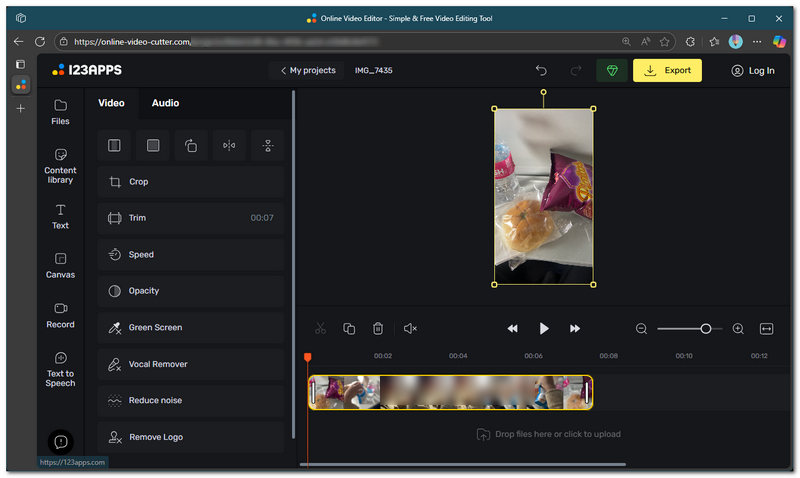Open the Content library panel

(60, 165)
